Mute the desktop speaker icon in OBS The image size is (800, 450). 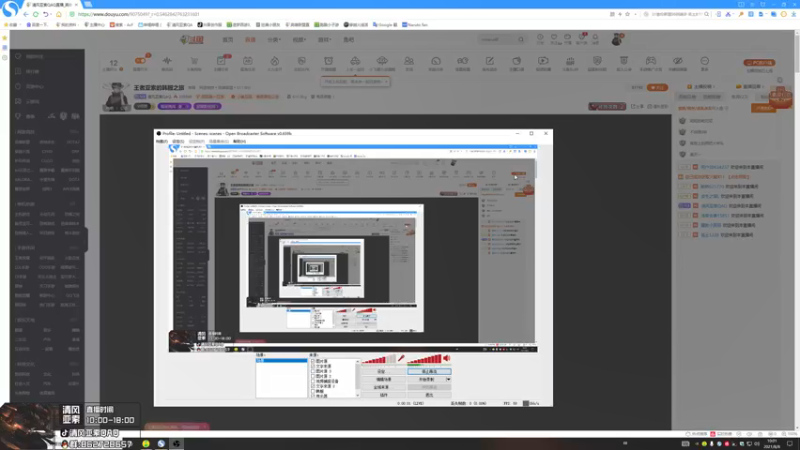coord(447,359)
